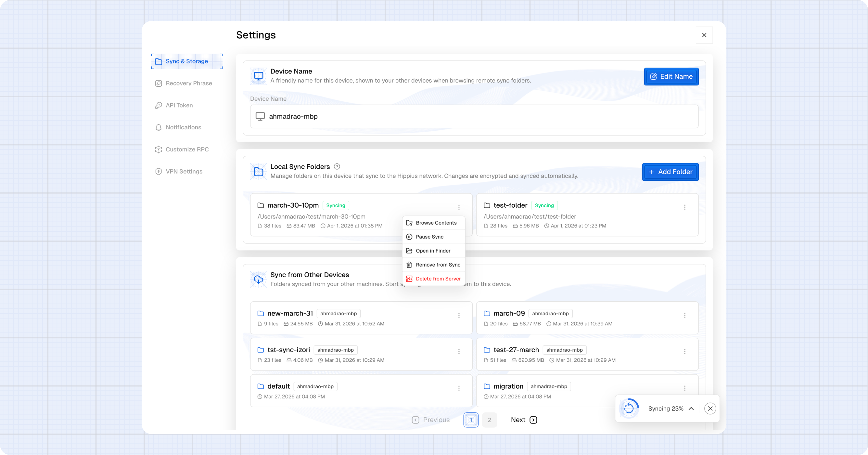Click the spinning sync progress icon

pyautogui.click(x=629, y=409)
